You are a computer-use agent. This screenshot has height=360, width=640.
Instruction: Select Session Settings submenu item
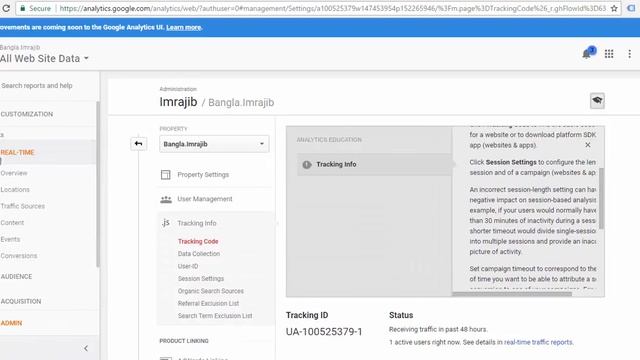(x=201, y=279)
